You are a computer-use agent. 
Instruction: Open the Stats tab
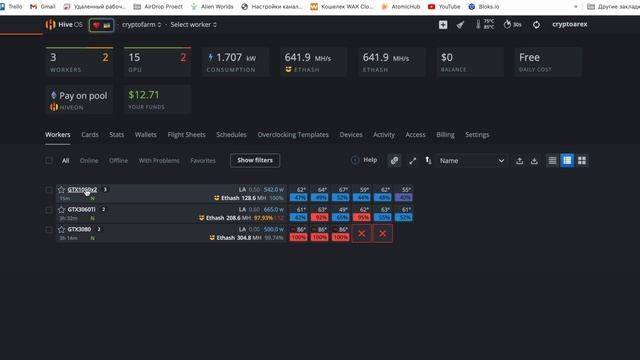tap(117, 135)
